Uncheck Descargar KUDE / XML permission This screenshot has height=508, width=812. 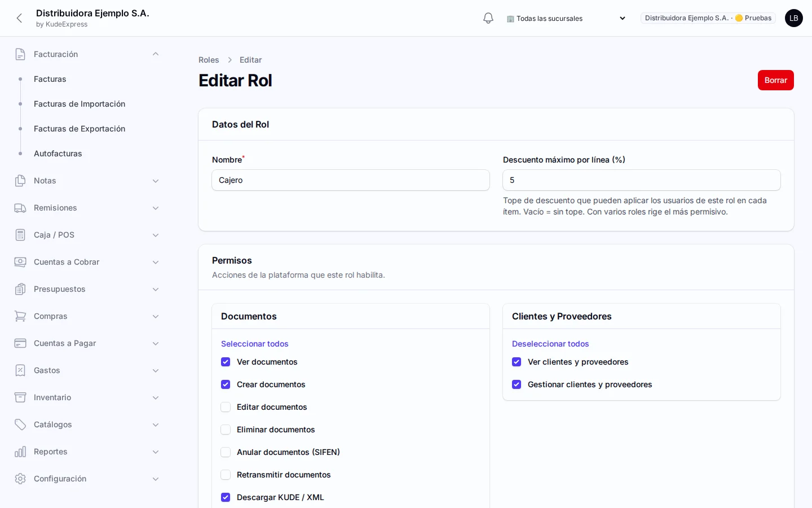click(x=226, y=497)
